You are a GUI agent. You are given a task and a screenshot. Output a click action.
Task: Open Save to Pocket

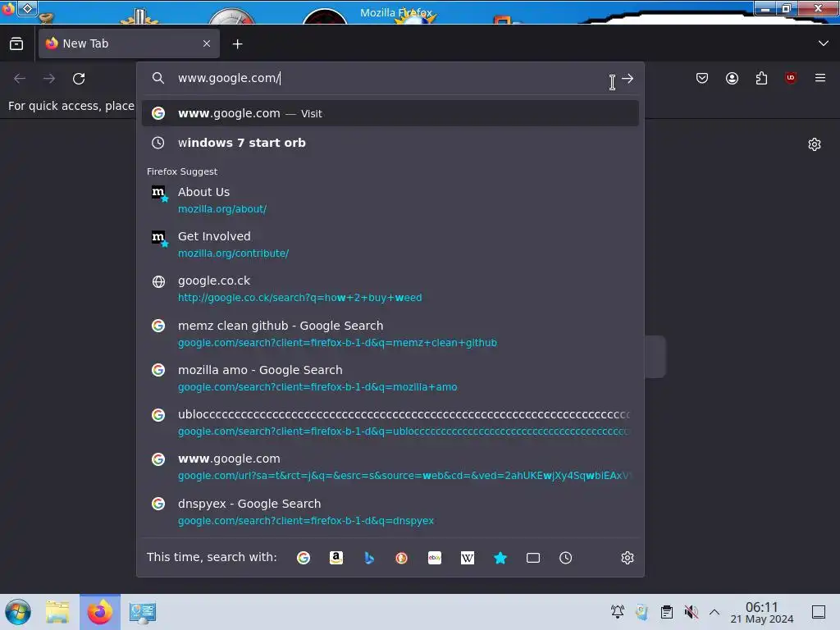pyautogui.click(x=702, y=78)
